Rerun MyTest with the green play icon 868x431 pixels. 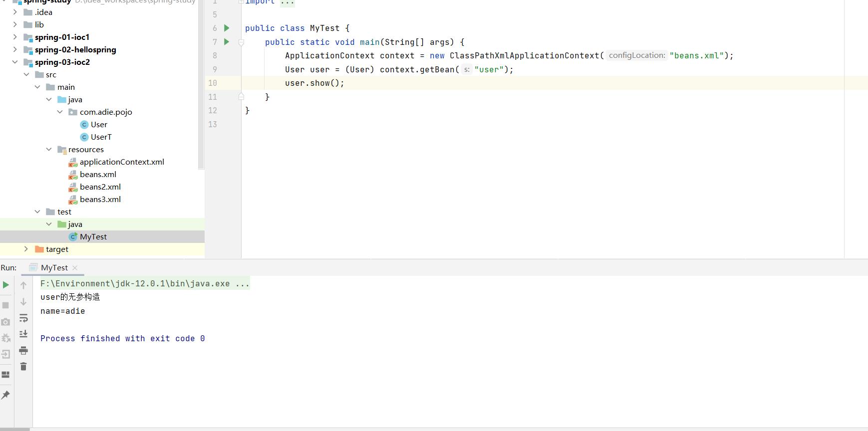(x=5, y=285)
